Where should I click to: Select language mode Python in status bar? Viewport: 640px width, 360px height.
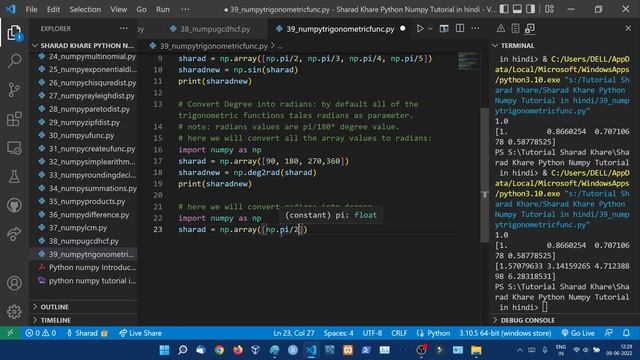[433, 333]
